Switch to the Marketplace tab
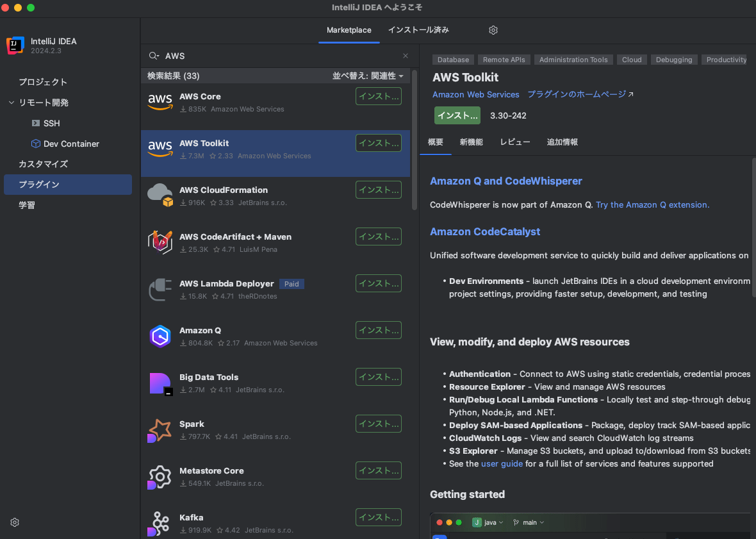 [x=349, y=30]
